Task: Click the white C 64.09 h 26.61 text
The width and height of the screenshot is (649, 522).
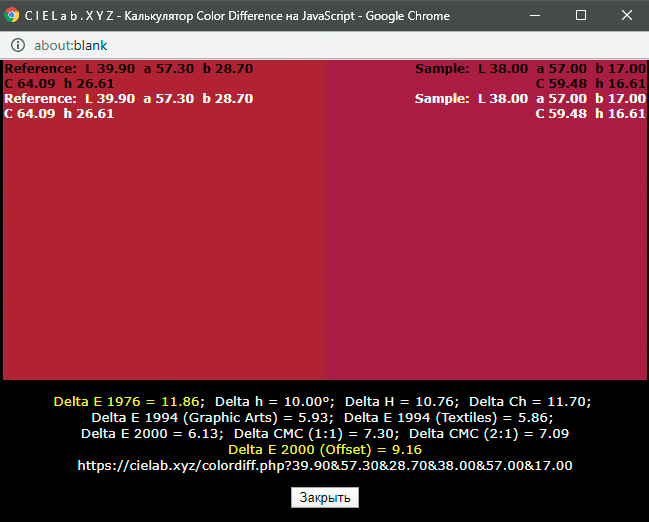Action: [59, 113]
